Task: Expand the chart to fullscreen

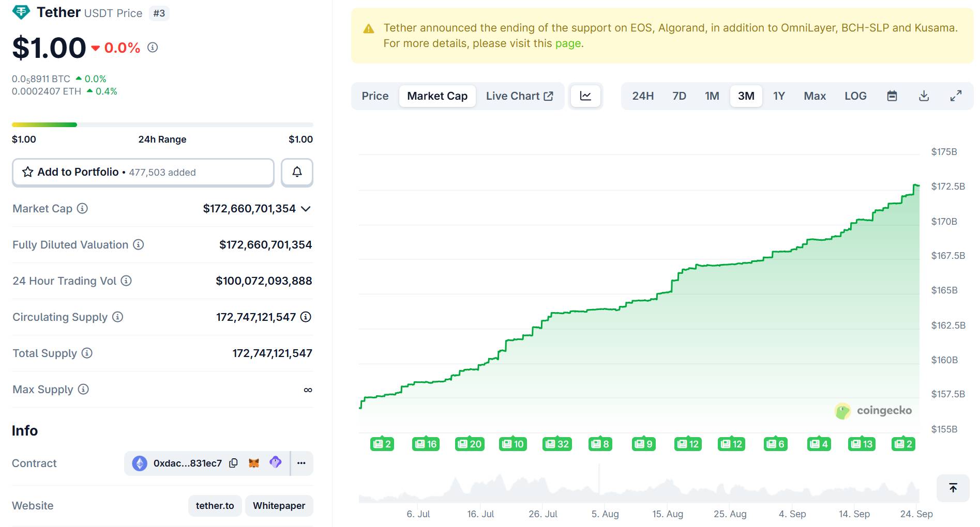Action: [956, 96]
